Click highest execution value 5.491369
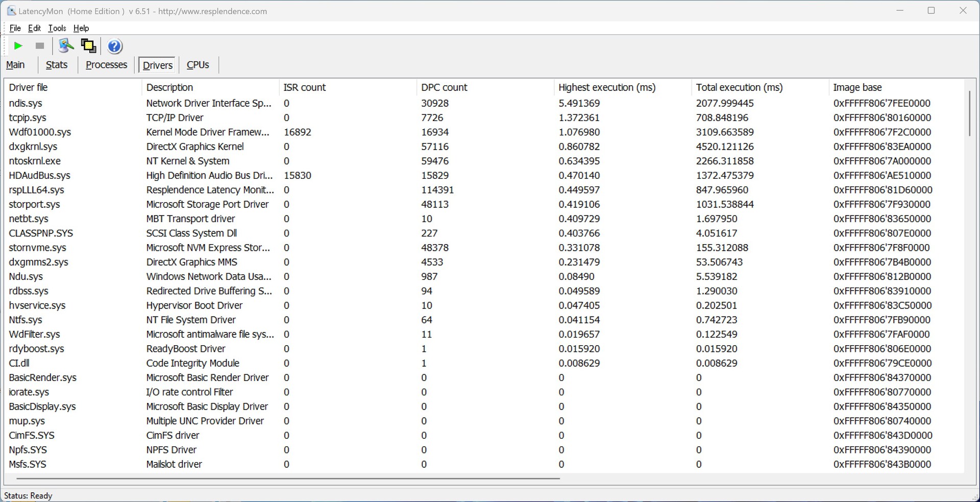Viewport: 980px width, 502px height. click(x=579, y=103)
